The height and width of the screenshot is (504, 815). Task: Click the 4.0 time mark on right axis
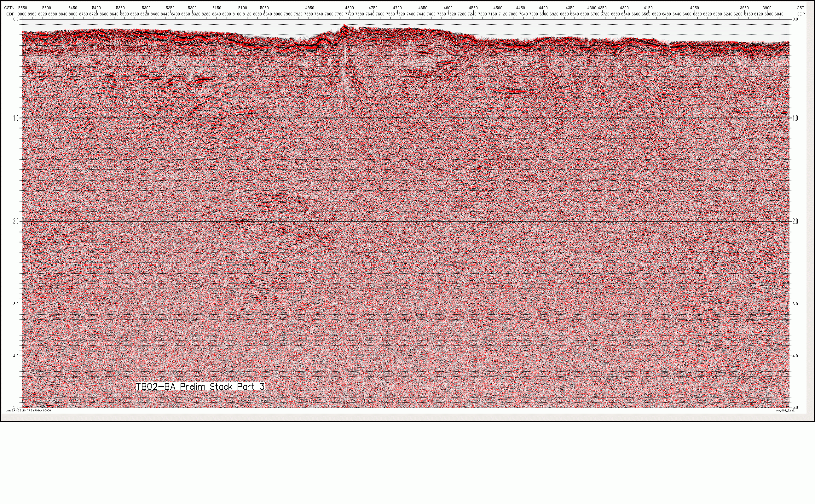point(795,356)
